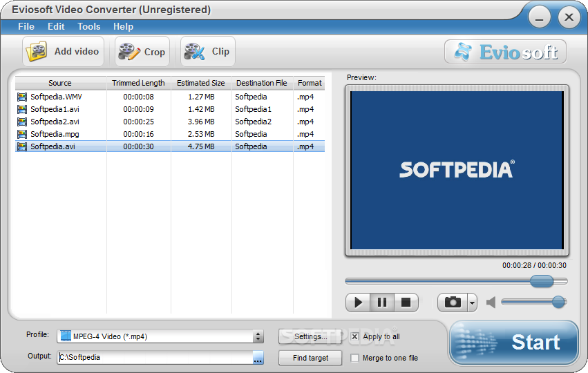Sort by Trimmed Length column header
Image resolution: width=588 pixels, height=373 pixels.
pyautogui.click(x=138, y=83)
